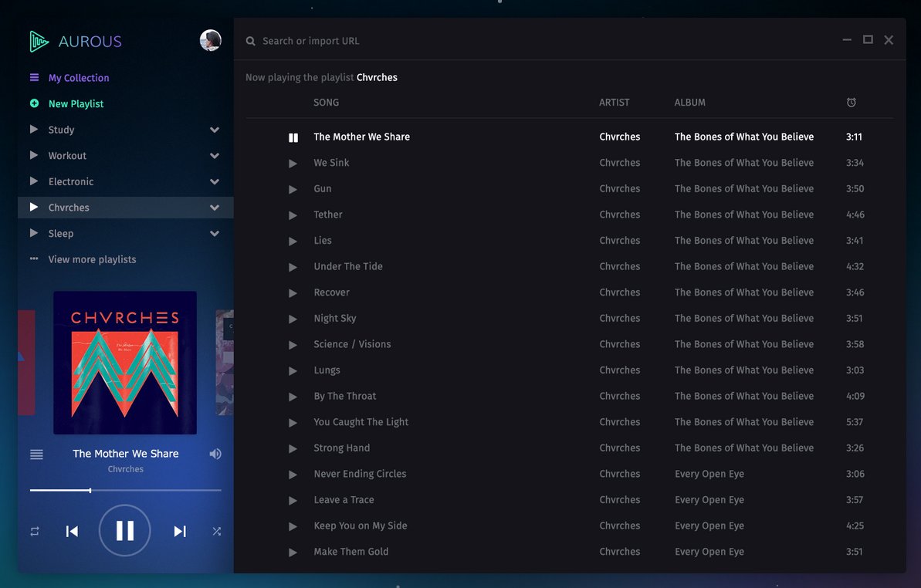Toggle shuffle mode
The height and width of the screenshot is (588, 921).
click(x=217, y=531)
